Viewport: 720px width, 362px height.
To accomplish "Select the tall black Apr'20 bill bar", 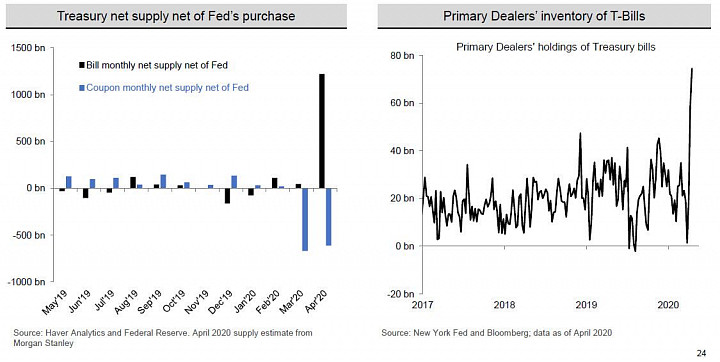I will click(x=322, y=131).
